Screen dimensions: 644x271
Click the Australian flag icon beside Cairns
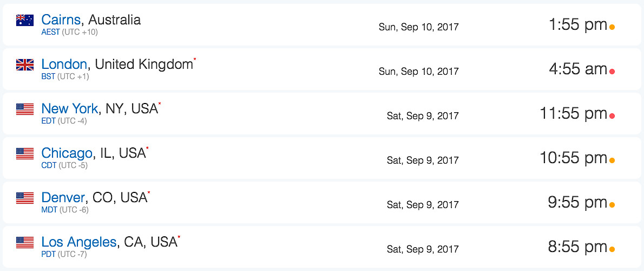(x=25, y=21)
